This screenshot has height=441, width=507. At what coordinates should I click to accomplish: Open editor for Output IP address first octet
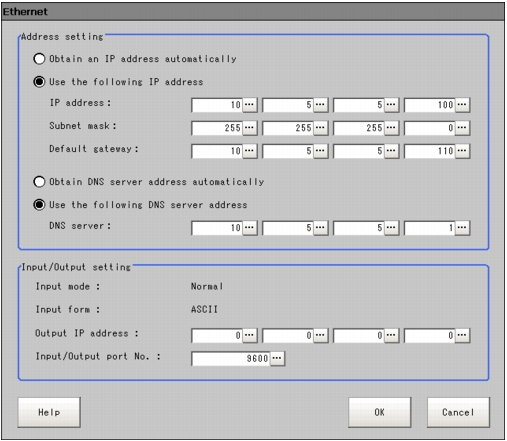249,335
